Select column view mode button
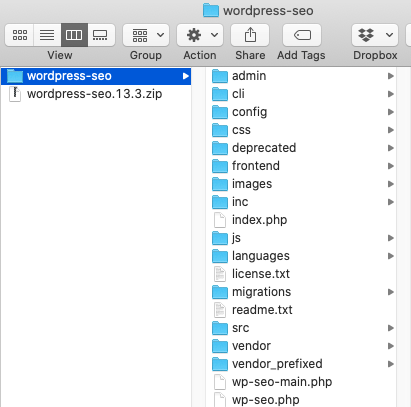 [74, 35]
